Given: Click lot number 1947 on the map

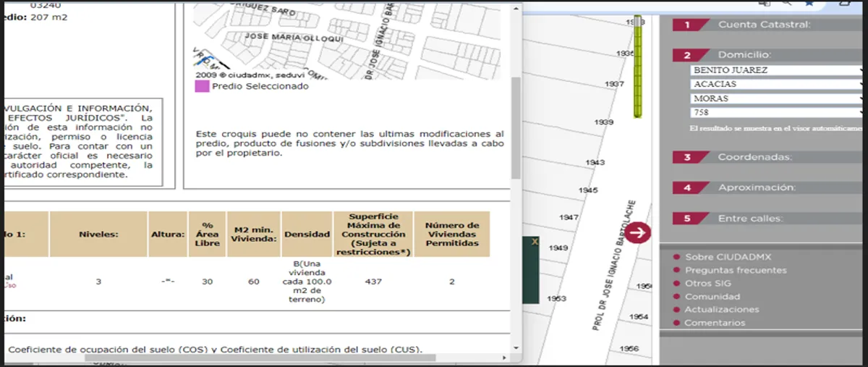Looking at the screenshot, I should [x=569, y=217].
